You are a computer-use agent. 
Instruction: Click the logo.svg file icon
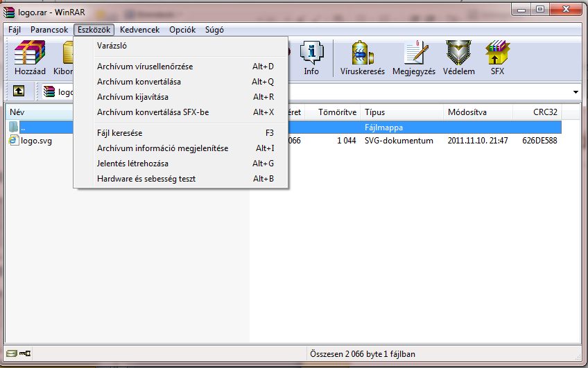pos(14,141)
